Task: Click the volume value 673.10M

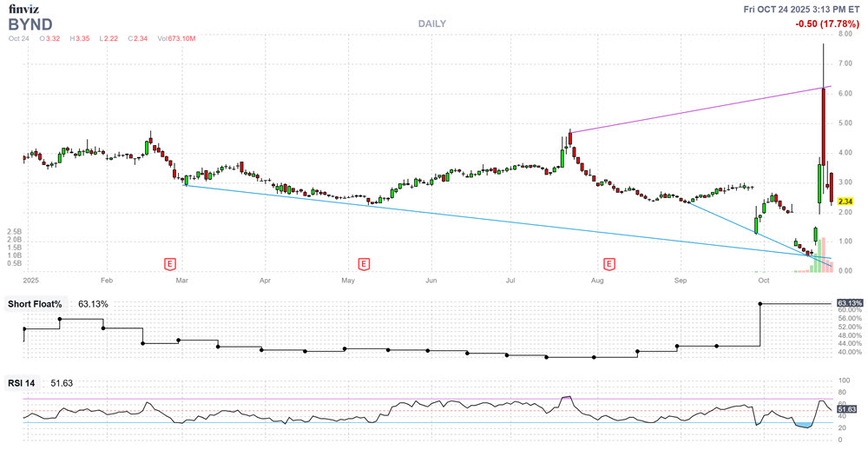Action: pyautogui.click(x=181, y=39)
